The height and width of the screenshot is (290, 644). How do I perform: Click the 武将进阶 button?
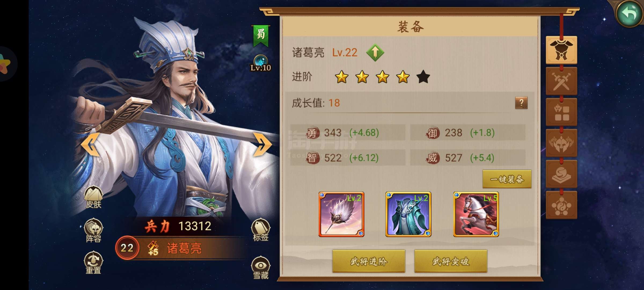coord(369,261)
